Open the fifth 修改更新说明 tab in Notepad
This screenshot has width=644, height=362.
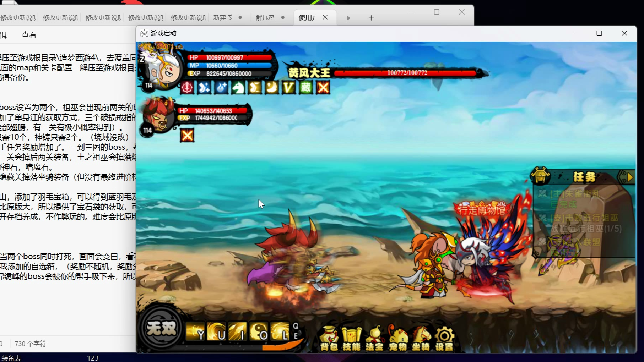point(188,17)
